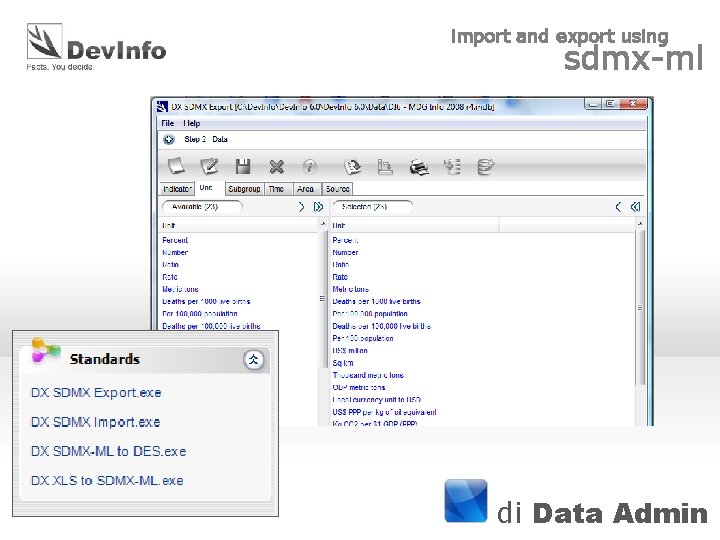Move selected unit right with single arrow
Image resolution: width=720 pixels, height=540 pixels.
(x=301, y=207)
